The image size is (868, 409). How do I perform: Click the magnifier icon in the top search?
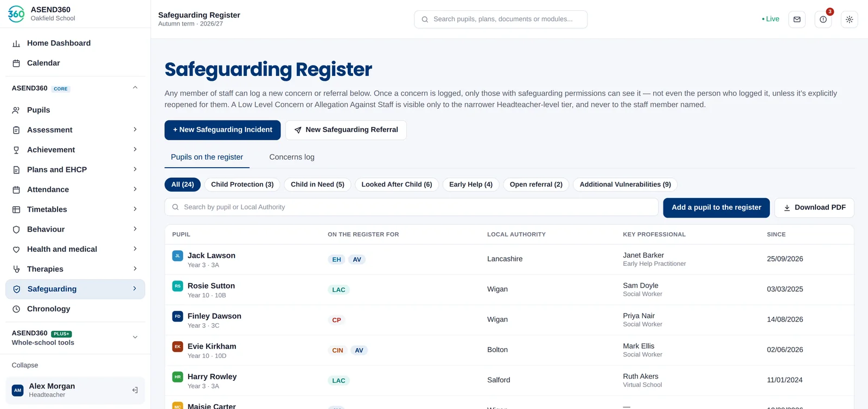(425, 19)
